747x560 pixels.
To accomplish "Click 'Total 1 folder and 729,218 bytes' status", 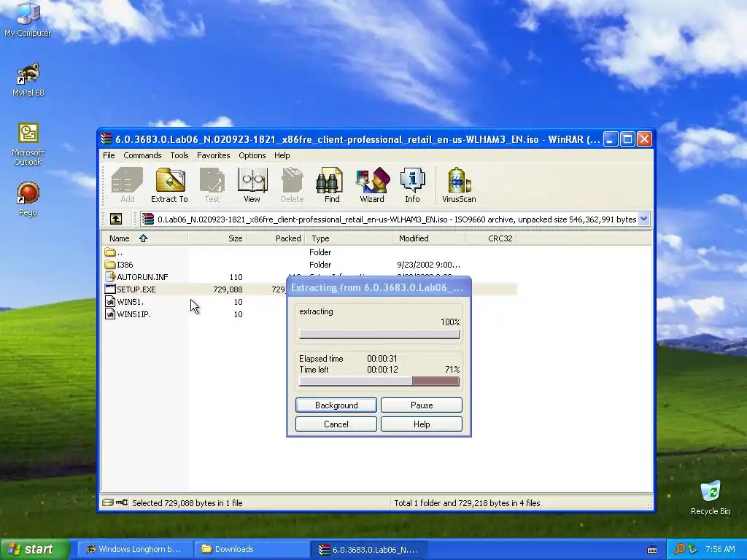I will pyautogui.click(x=467, y=503).
